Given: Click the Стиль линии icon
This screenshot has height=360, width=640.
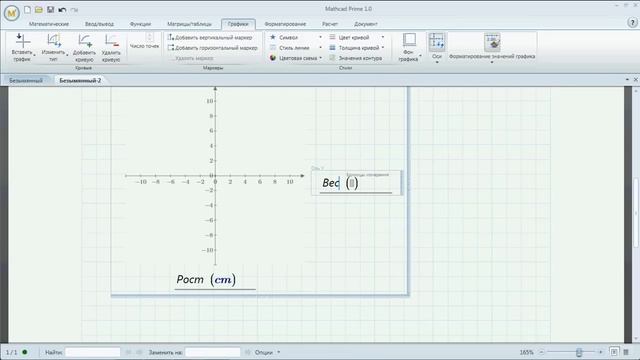Looking at the screenshot, I should pos(273,48).
